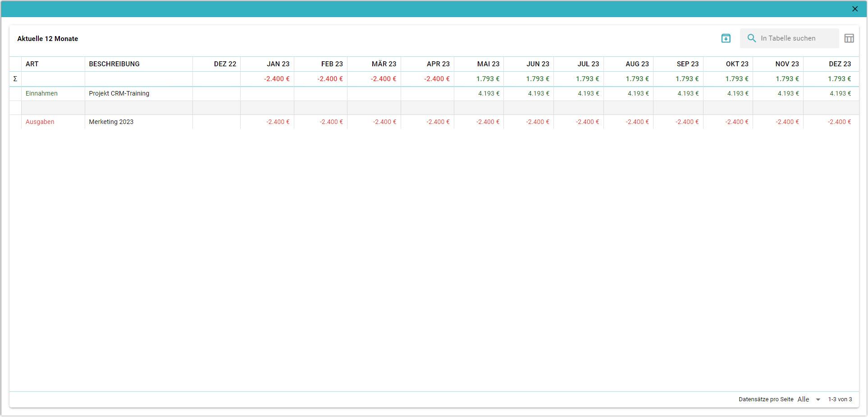Click Ausgaben -2.400 € under NOV 23

click(787, 122)
